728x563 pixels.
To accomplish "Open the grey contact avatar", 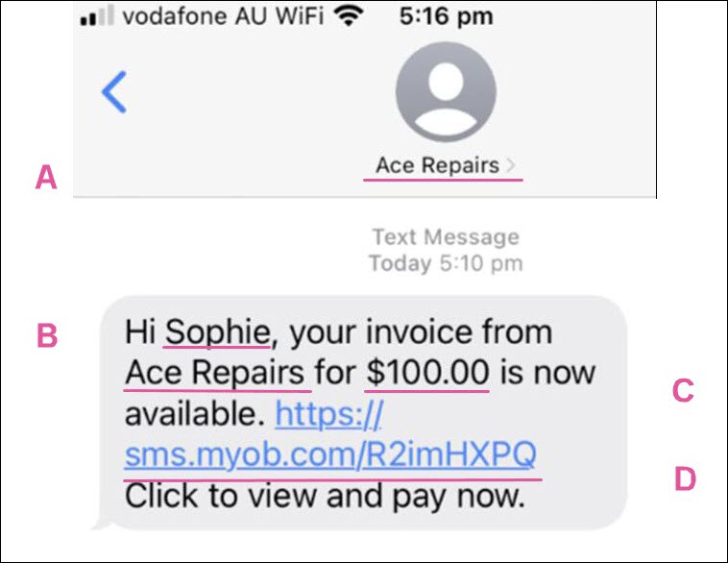I will [x=446, y=92].
